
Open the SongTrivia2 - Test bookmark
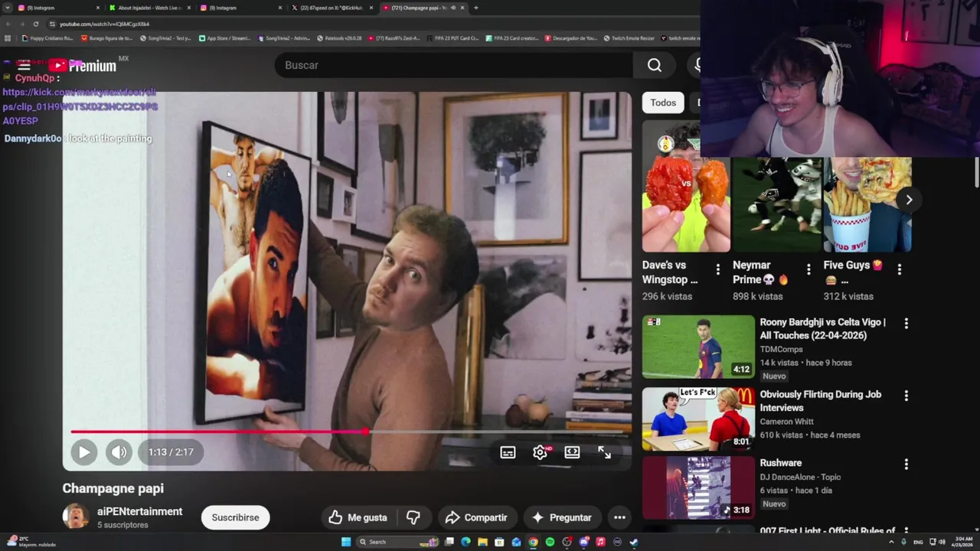click(x=165, y=37)
